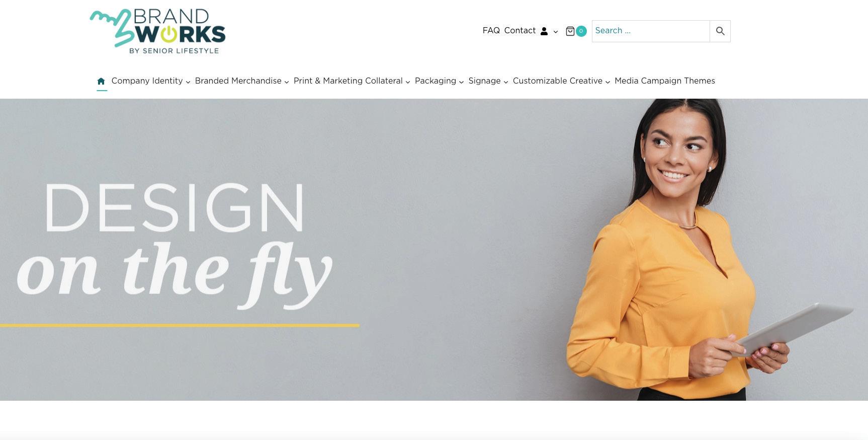Open the Company Identity menu item

click(147, 81)
